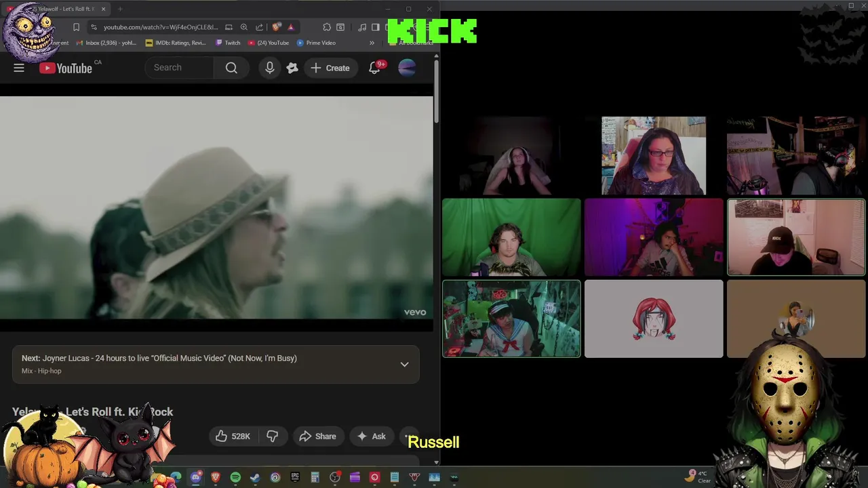This screenshot has width=868, height=488.
Task: Share the page URL from the address bar
Action: tap(260, 27)
